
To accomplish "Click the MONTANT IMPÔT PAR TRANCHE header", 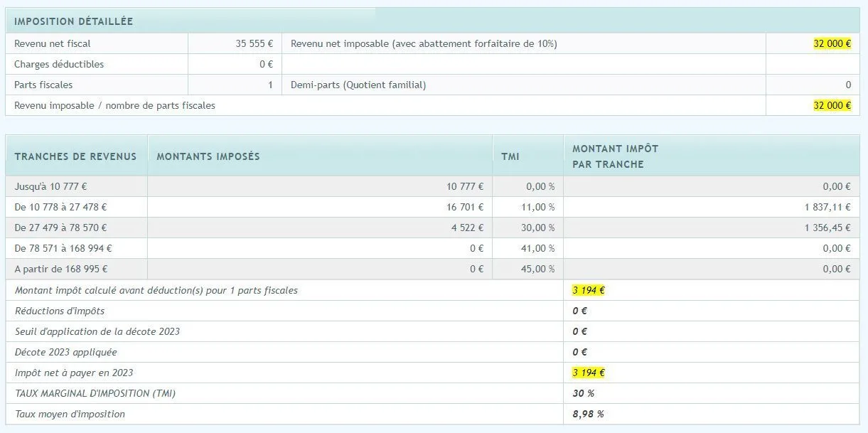I will click(616, 156).
